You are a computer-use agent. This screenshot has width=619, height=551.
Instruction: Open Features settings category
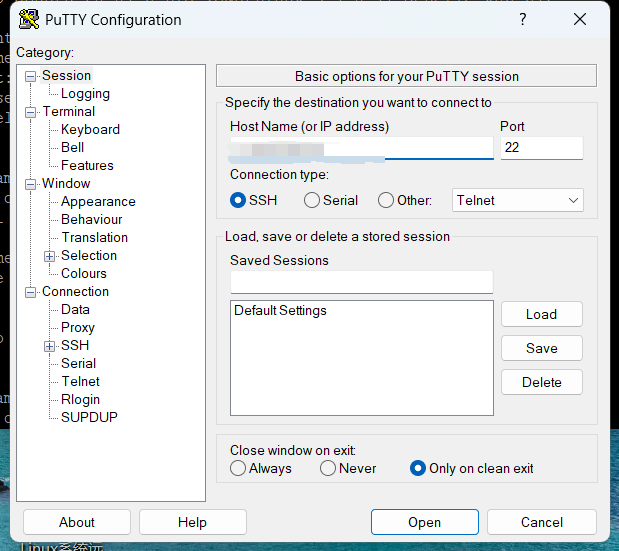[87, 165]
